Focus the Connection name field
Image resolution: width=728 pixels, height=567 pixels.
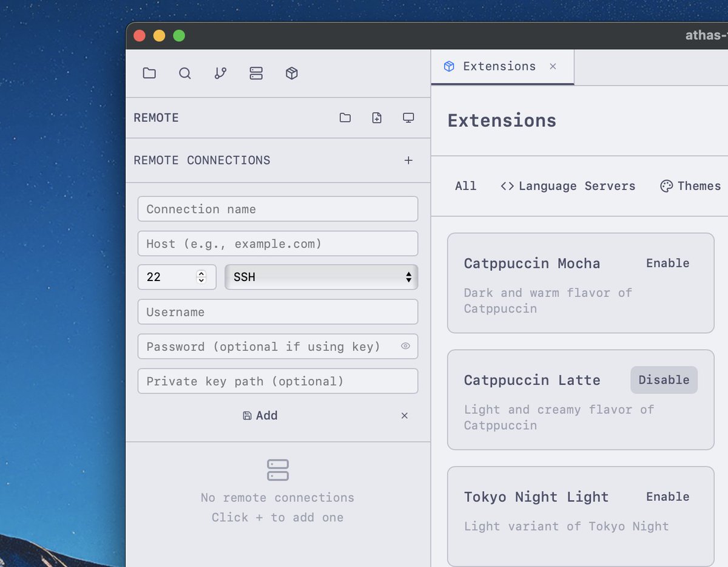278,209
